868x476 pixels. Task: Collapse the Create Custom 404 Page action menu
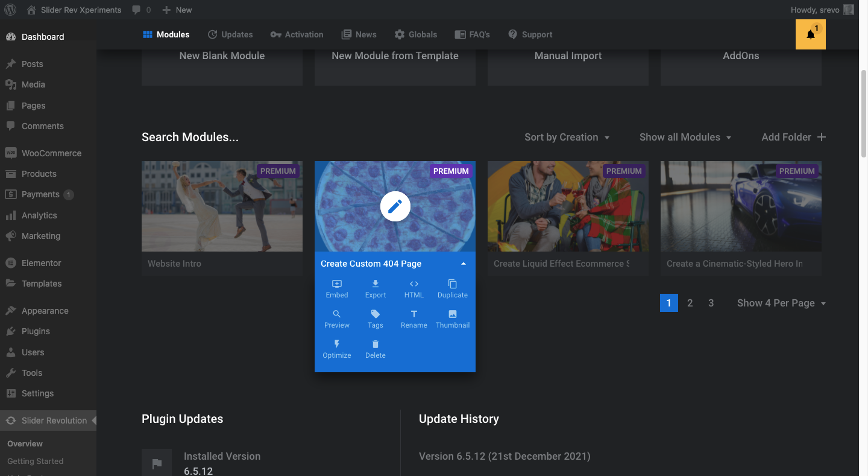point(463,264)
